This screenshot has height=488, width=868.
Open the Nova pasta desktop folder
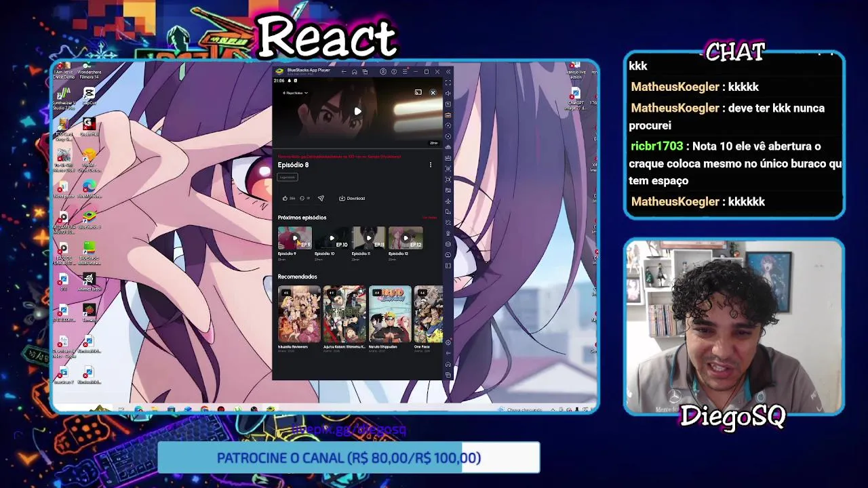point(63,189)
